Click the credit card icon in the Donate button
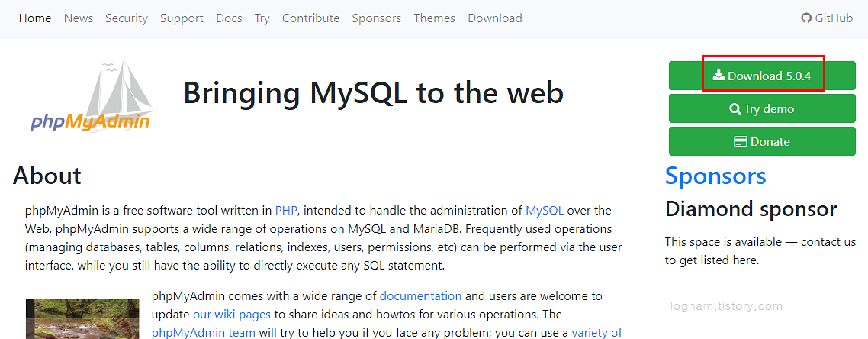This screenshot has width=868, height=339. (x=741, y=142)
